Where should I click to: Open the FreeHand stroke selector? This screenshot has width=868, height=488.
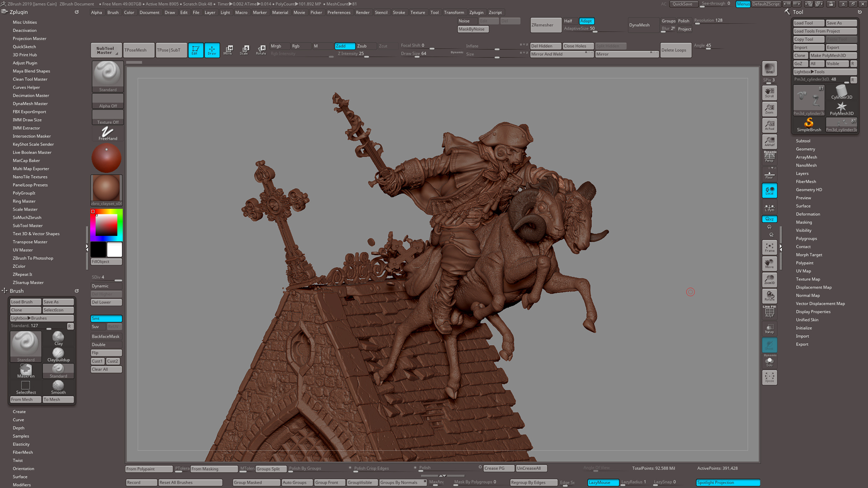click(x=108, y=133)
